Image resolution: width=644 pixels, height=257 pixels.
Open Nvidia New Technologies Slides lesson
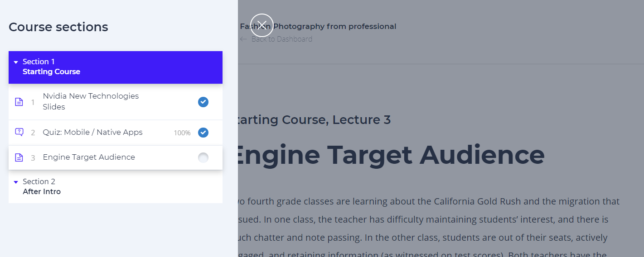click(91, 101)
